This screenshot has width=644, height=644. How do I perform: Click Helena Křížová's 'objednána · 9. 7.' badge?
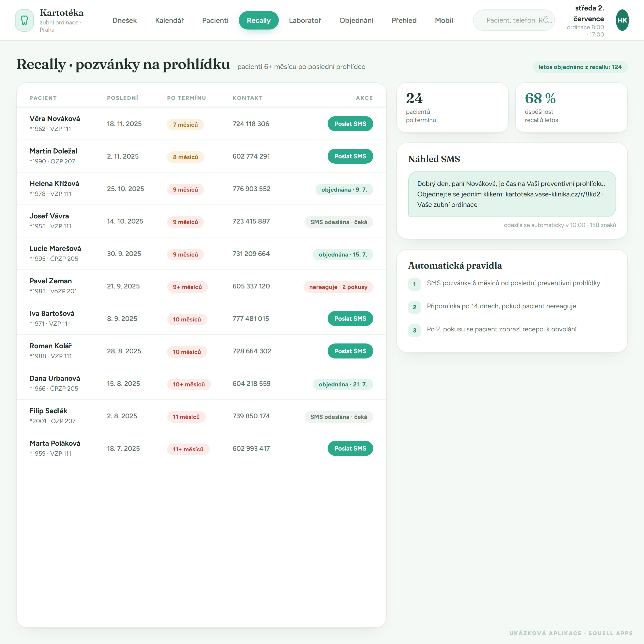(344, 190)
